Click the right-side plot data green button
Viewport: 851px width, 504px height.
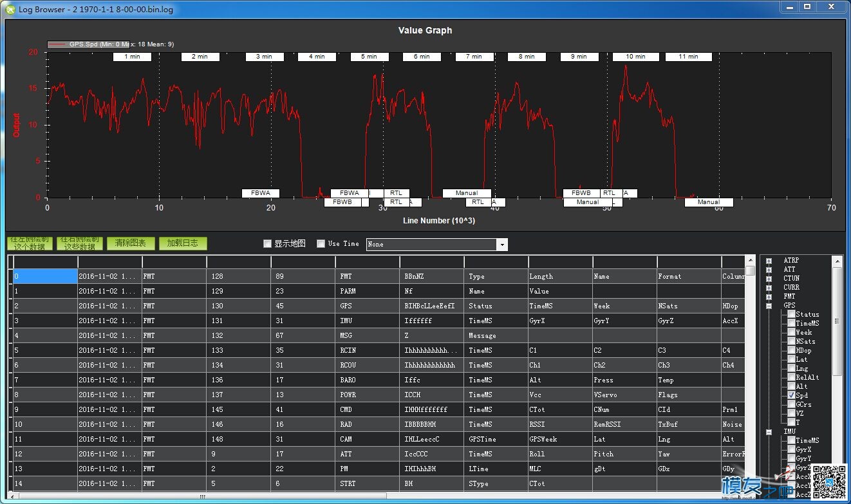coord(80,243)
